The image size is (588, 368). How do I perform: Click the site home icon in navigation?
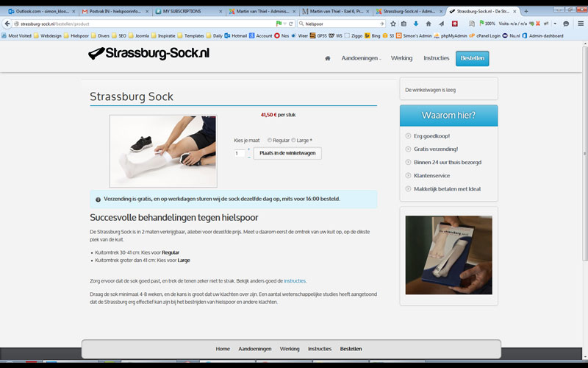point(327,58)
